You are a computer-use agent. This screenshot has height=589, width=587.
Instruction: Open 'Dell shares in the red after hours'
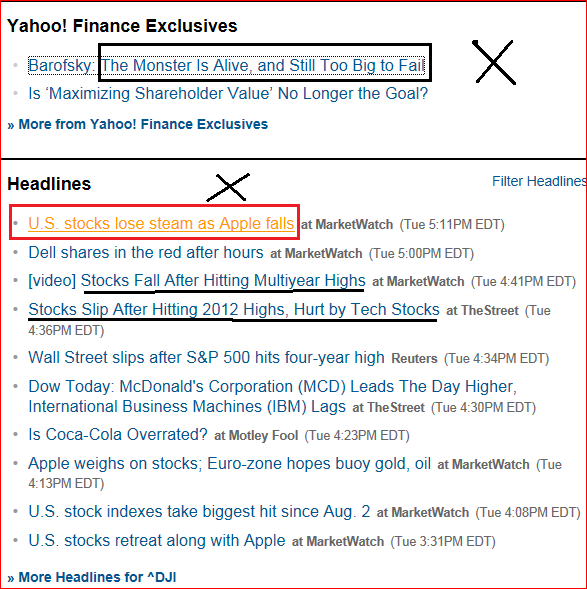(x=146, y=252)
